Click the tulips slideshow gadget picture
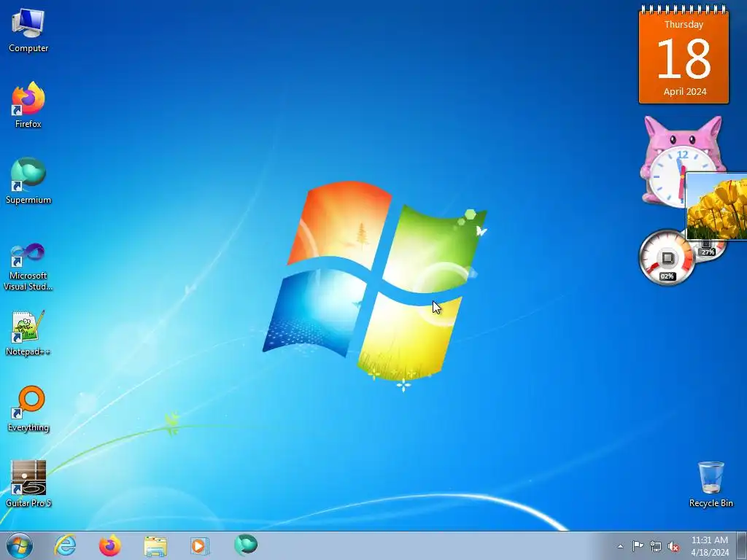The image size is (747, 560). click(716, 206)
